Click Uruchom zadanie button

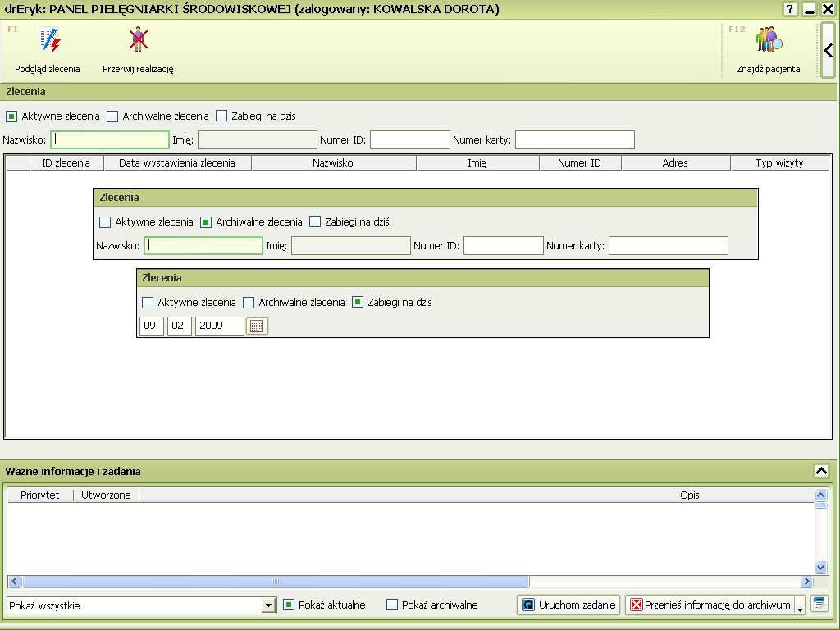pos(568,605)
